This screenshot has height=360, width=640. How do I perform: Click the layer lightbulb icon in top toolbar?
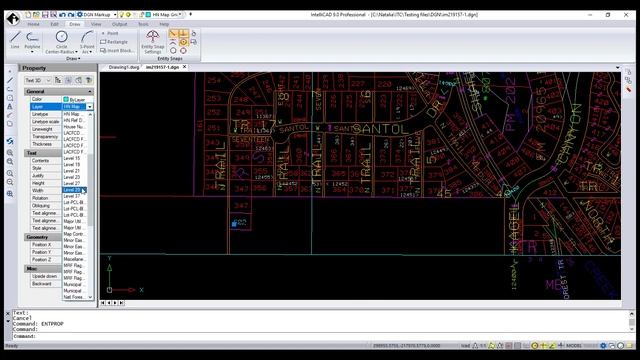pos(121,15)
